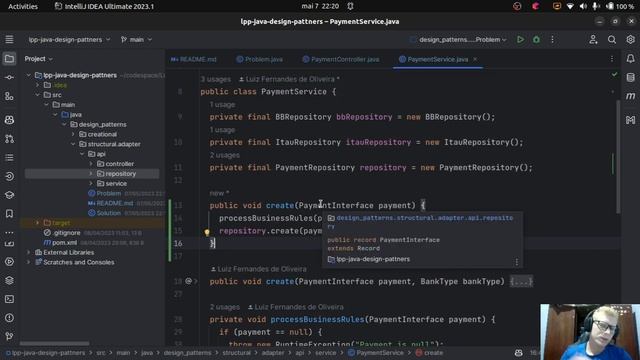Open the Commit tool window
640x360 pixels.
click(x=9, y=77)
